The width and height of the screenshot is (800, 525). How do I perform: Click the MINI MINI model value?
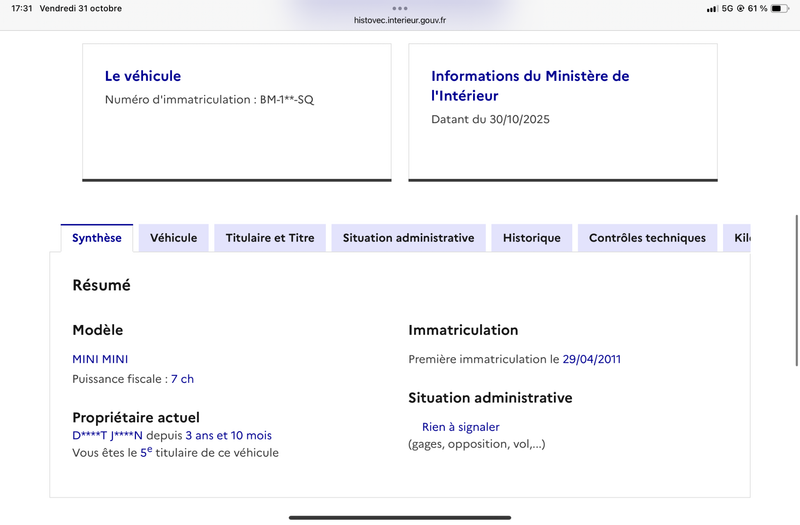(x=100, y=359)
